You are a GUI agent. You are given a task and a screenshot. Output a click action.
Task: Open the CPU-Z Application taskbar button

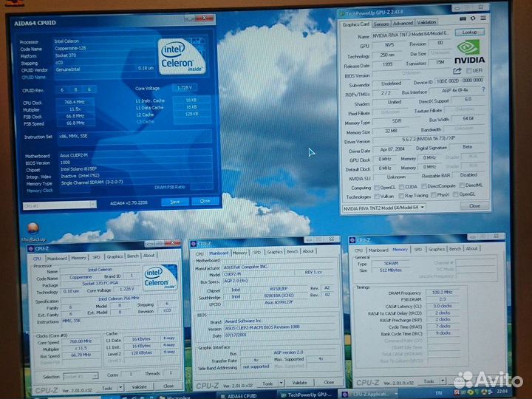click(369, 395)
